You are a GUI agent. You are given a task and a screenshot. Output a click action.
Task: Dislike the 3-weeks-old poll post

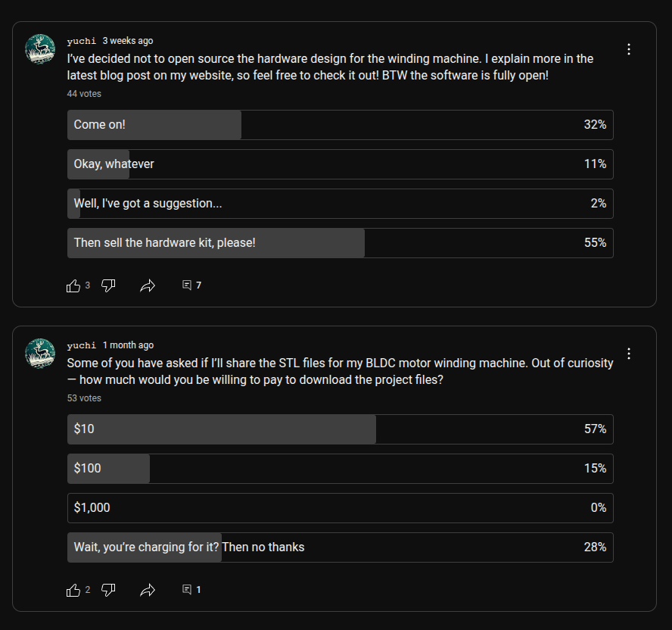tap(108, 285)
